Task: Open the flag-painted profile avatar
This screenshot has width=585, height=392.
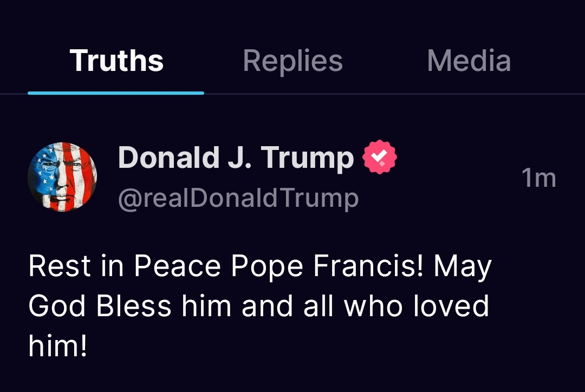Action: click(62, 177)
